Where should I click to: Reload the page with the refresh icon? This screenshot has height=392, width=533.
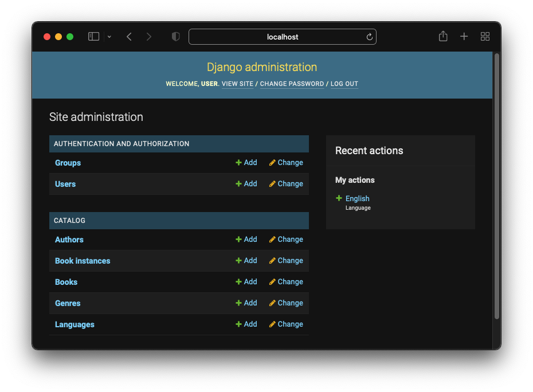(369, 37)
